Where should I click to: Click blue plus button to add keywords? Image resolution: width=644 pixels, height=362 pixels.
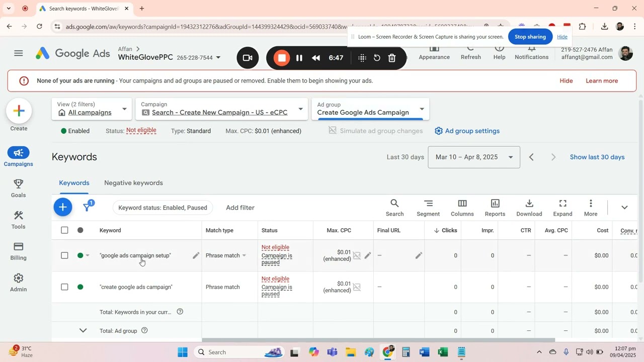coord(63,207)
